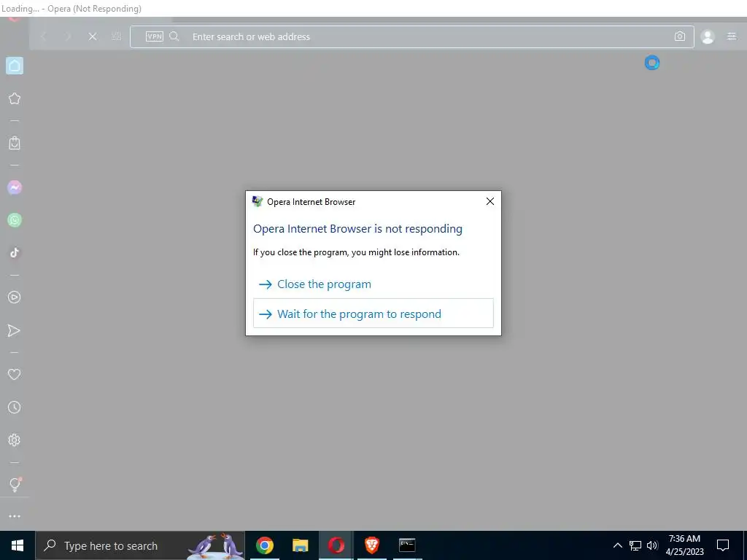Click the Opera Internet Browser dialog title icon
747x560 pixels.
258,201
